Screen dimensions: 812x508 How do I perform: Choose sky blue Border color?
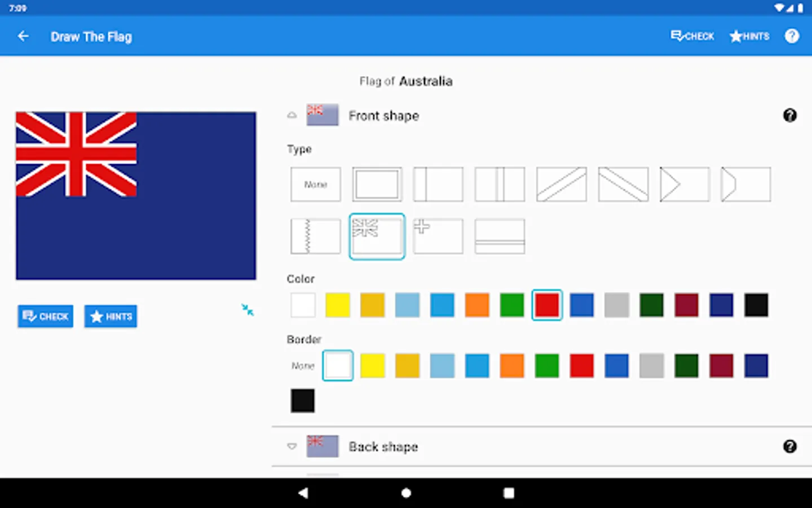click(x=477, y=366)
